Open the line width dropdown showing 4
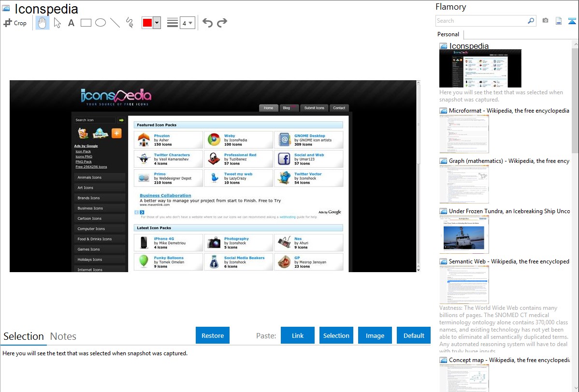 [x=188, y=23]
